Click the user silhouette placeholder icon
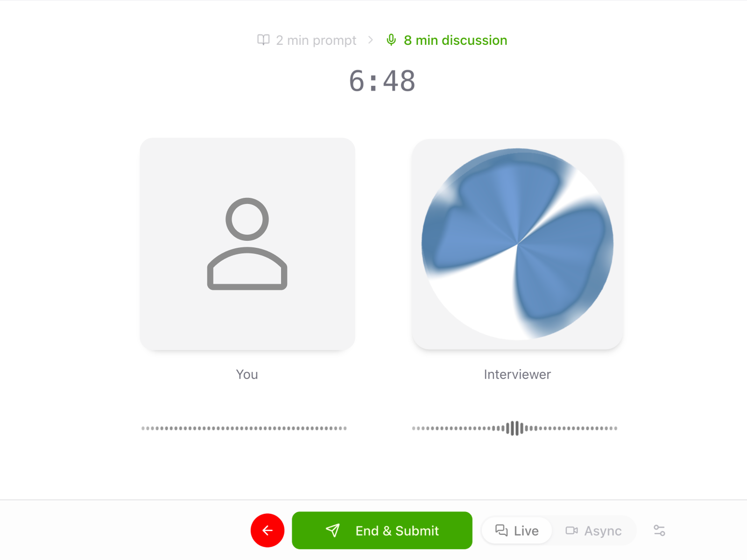Image resolution: width=747 pixels, height=560 pixels. click(247, 244)
